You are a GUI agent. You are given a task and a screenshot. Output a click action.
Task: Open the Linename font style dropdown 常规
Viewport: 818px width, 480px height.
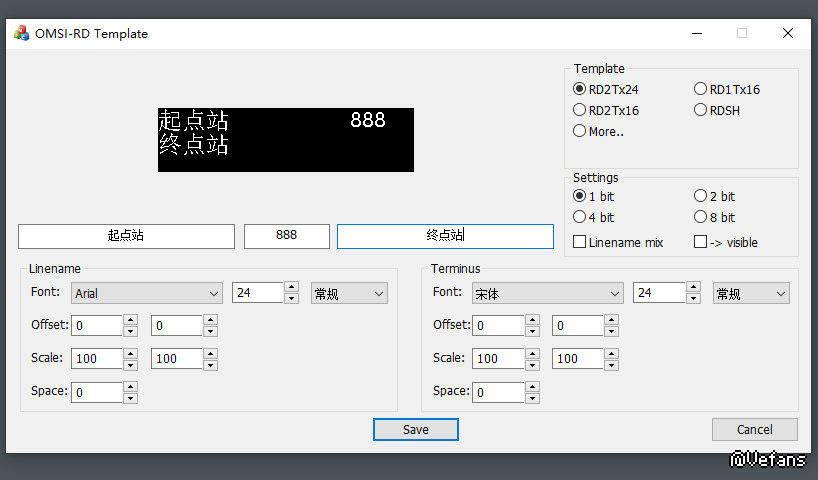pyautogui.click(x=348, y=293)
